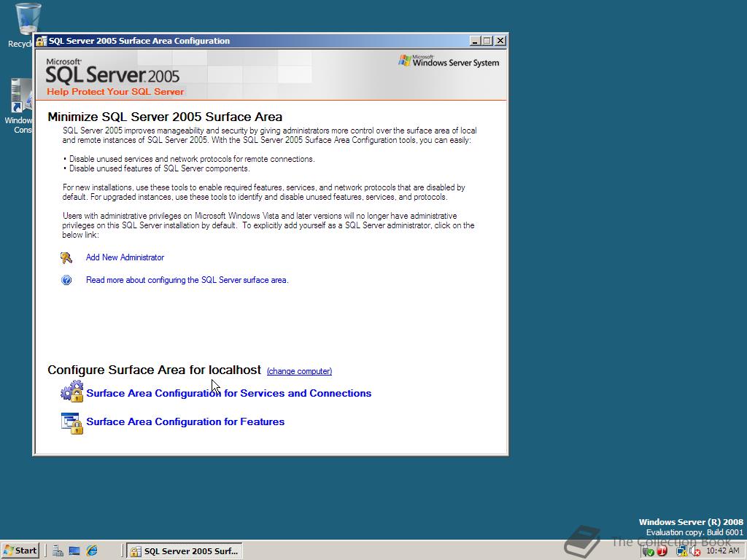This screenshot has width=747, height=560.
Task: Open Surface Area Configuration for Features
Action: click(x=185, y=422)
